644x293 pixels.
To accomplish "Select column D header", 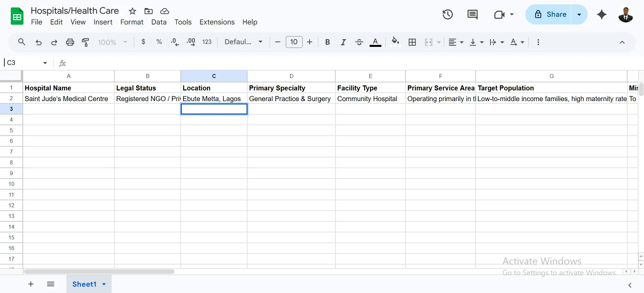I will point(291,76).
